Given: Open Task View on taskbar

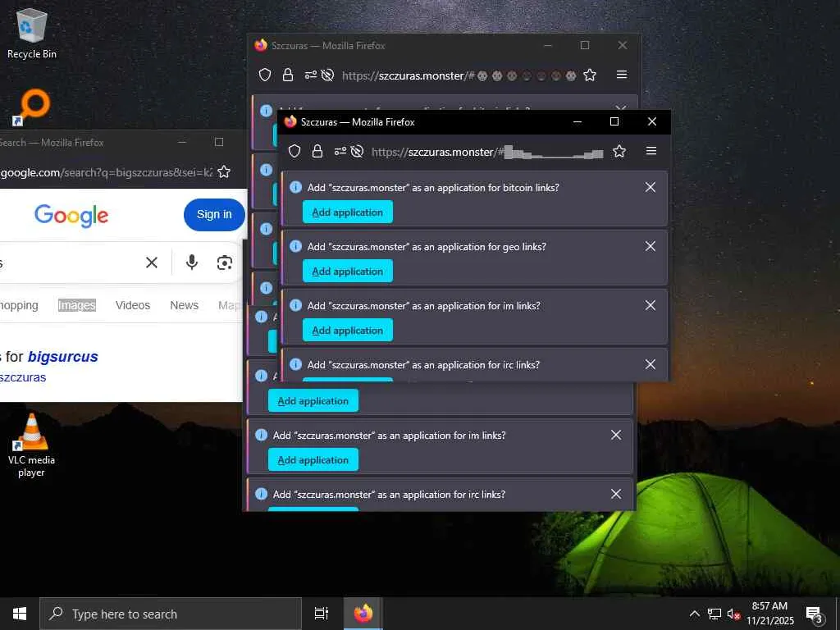Looking at the screenshot, I should click(x=322, y=614).
